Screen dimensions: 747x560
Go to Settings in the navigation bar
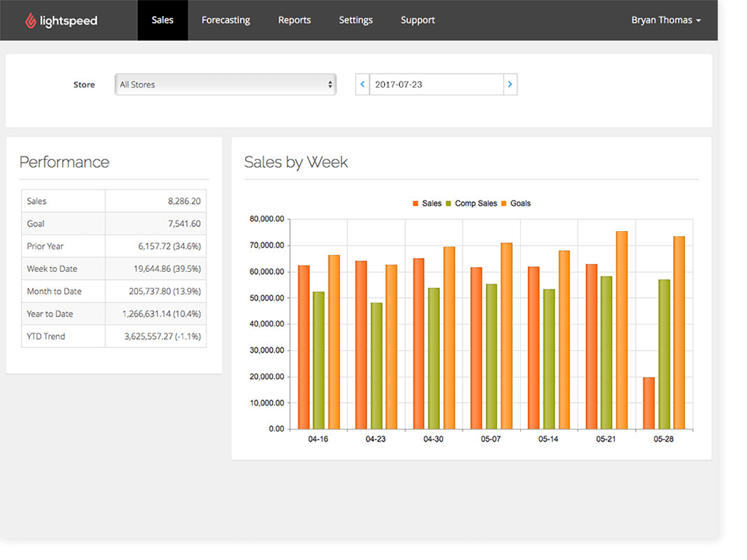click(x=356, y=20)
